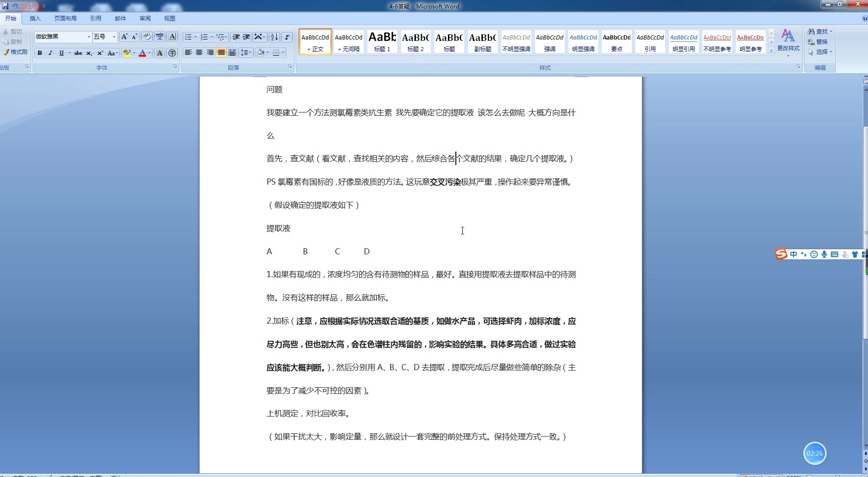Switch to the 视图 tab
This screenshot has height=477, width=868.
pos(170,19)
